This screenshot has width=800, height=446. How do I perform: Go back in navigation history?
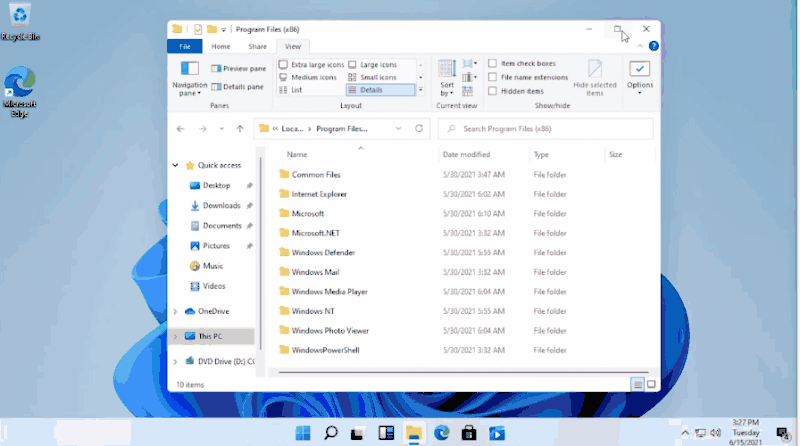point(181,129)
